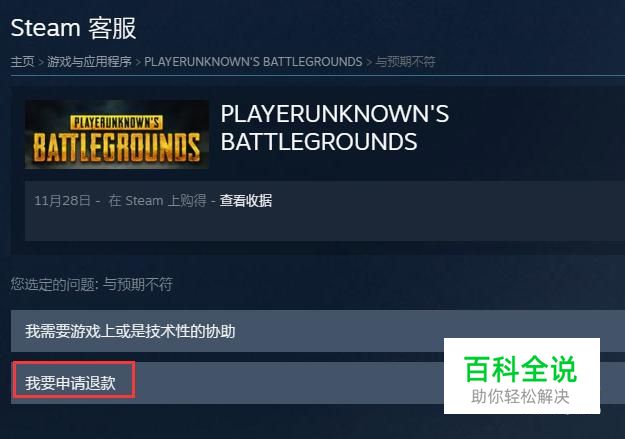Viewport: 625px width, 439px height.
Task: Click the arrow separator before breadcrumb 与预期不符
Action: click(x=369, y=62)
